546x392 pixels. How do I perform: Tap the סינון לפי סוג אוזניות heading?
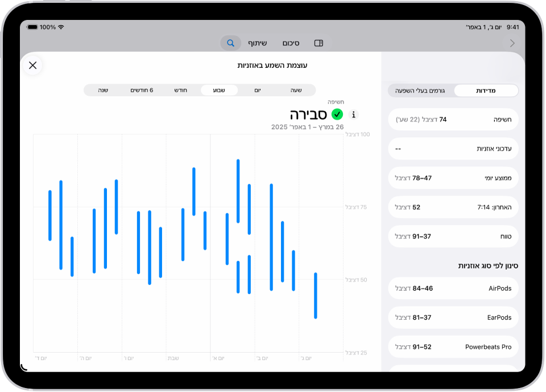coord(488,266)
